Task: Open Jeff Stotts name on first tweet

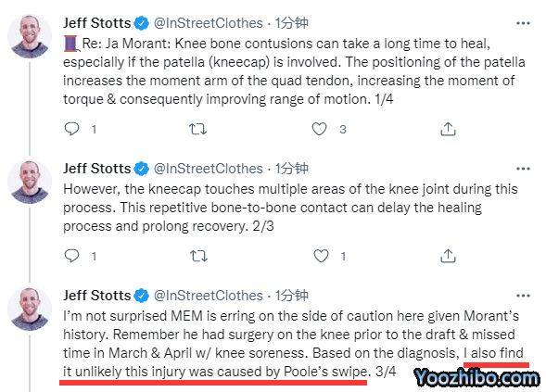Action: (x=96, y=23)
